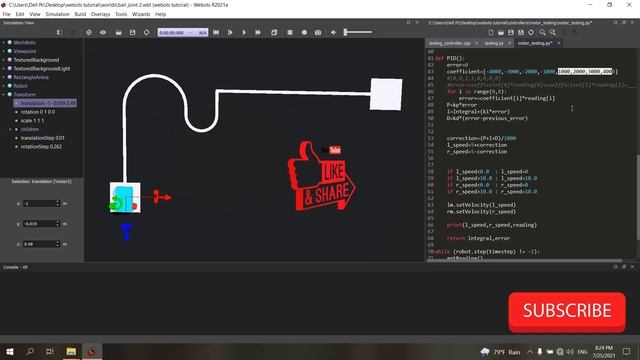The width and height of the screenshot is (640, 360).
Task: Toggle the scene tree side panel icon
Action: coord(59,32)
